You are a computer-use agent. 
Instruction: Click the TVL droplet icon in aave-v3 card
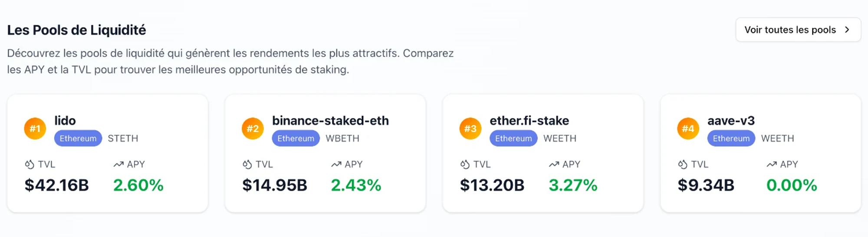pos(683,164)
